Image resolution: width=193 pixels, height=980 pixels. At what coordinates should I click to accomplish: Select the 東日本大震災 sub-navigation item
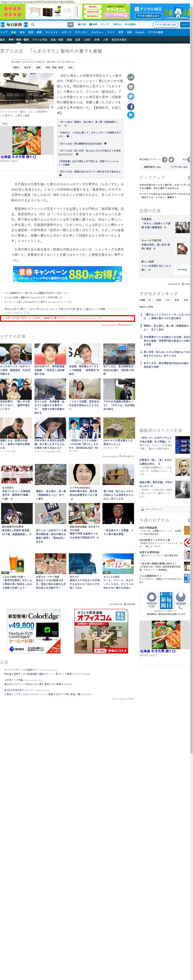[119, 40]
